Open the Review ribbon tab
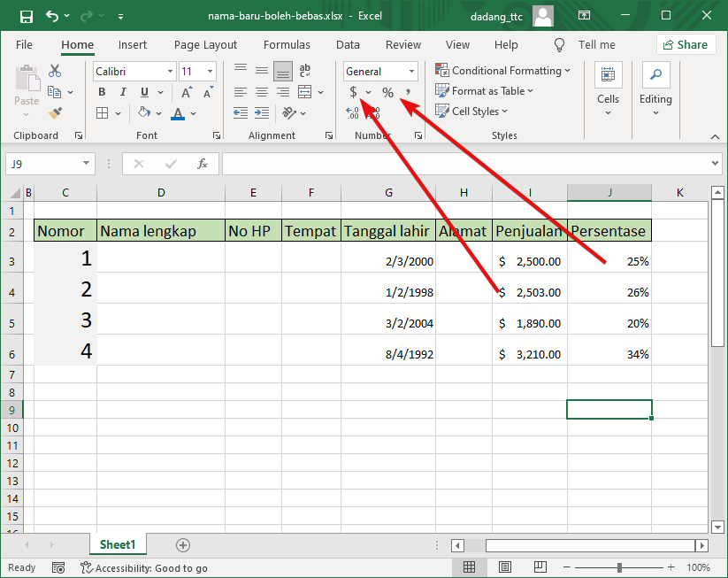728x578 pixels. (x=402, y=44)
